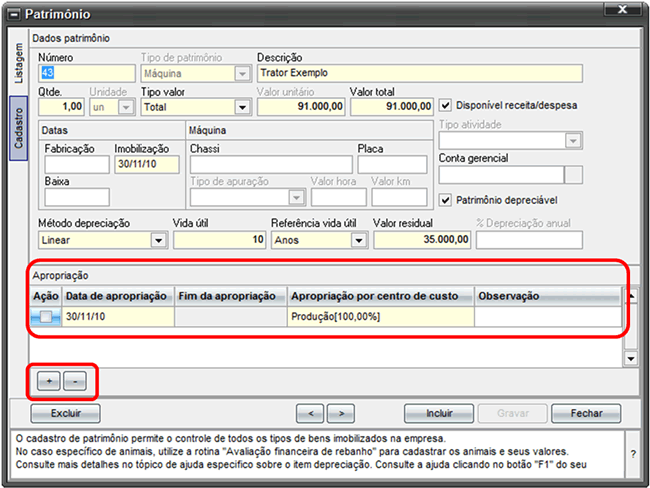Click the Conta gerencial field

502,175
